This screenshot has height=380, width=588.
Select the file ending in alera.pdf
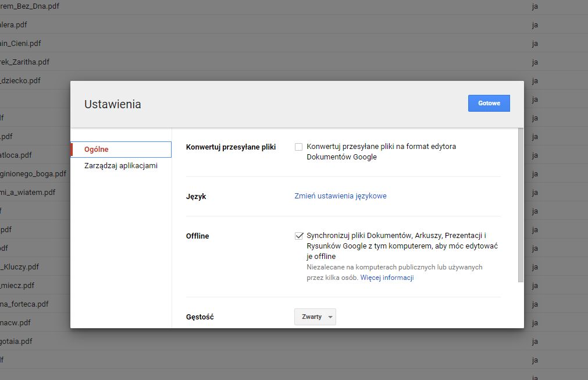[14, 24]
